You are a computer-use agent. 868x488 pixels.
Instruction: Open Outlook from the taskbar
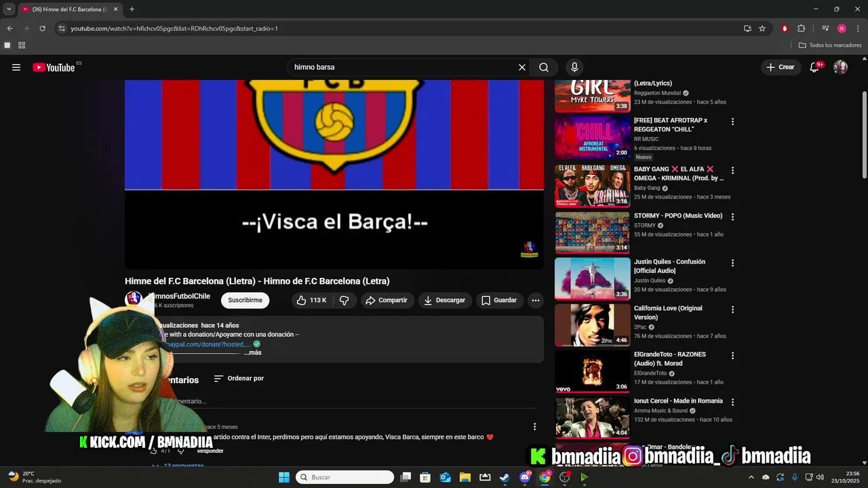[445, 477]
